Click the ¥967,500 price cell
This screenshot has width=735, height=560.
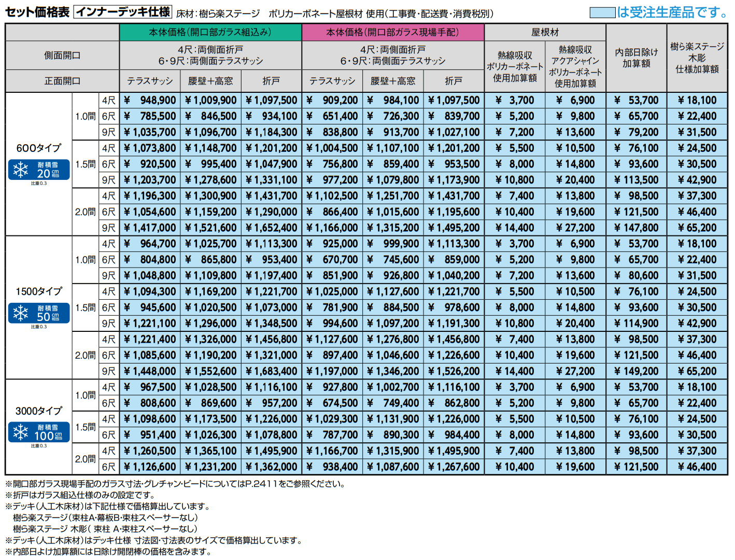click(x=150, y=387)
